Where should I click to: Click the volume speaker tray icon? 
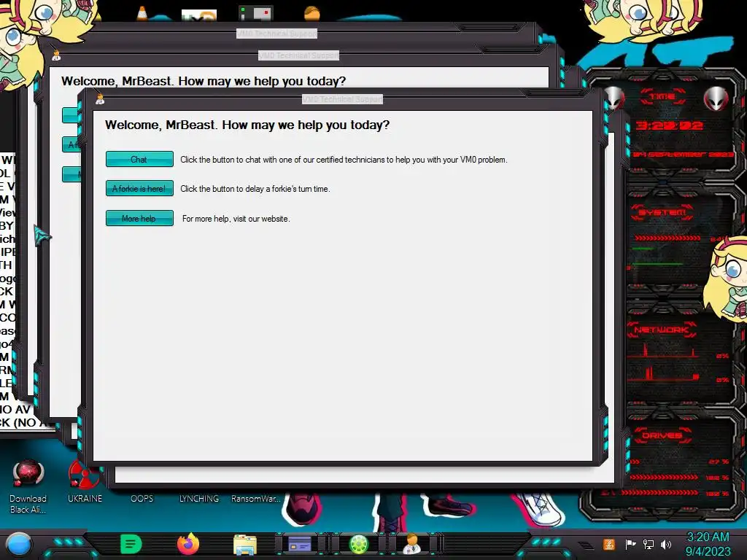(666, 544)
